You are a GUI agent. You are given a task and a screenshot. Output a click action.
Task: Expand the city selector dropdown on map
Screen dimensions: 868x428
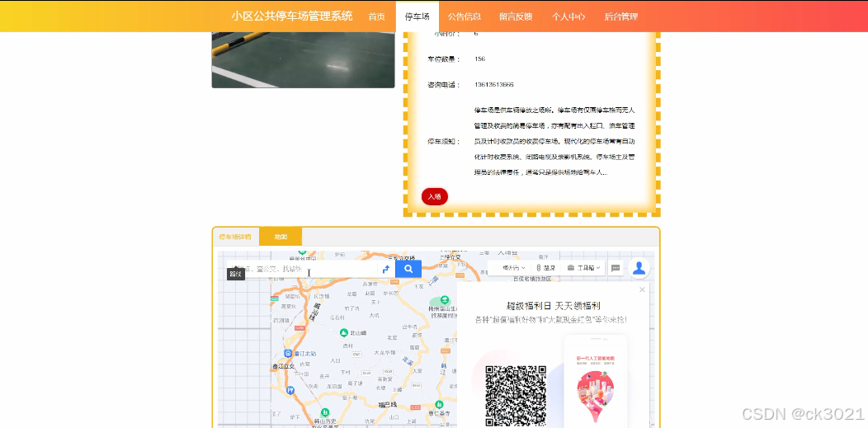click(512, 268)
